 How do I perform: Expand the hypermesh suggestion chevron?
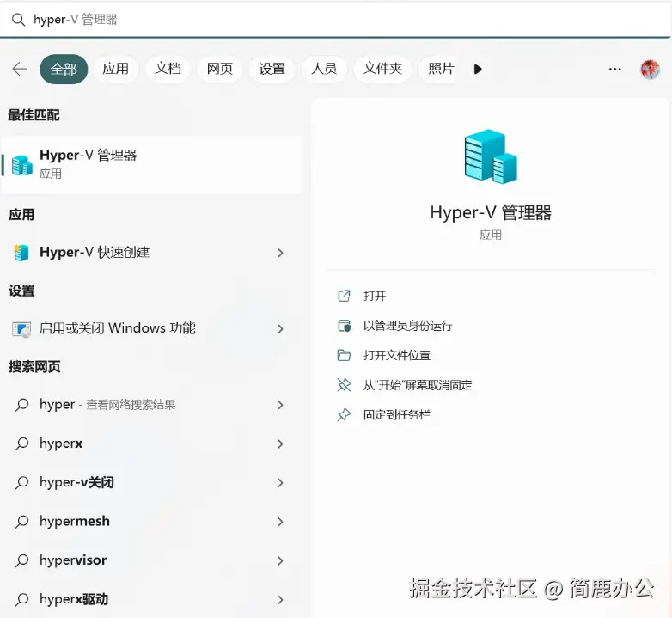tap(280, 522)
